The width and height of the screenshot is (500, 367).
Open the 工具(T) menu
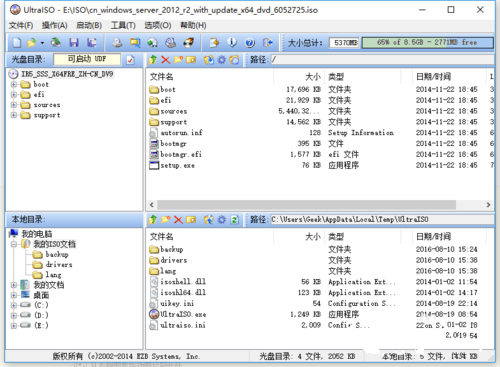(123, 25)
